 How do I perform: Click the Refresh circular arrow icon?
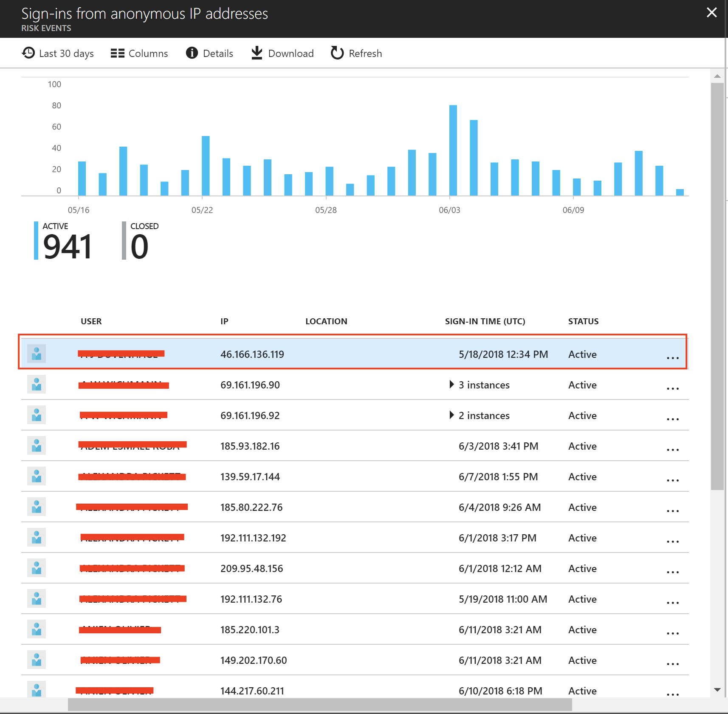point(337,53)
